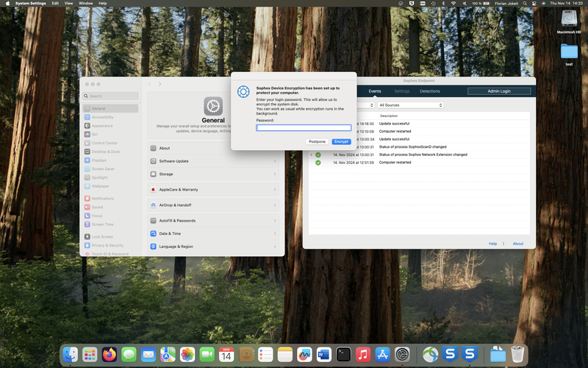The height and width of the screenshot is (368, 588).
Task: Expand the Sophos Network Extension changed event row
Action: (311, 155)
